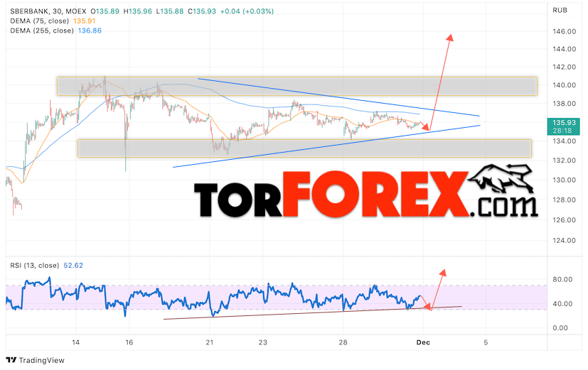Click the 134.00 price axis label
Screen dimensions: 588x370
pyautogui.click(x=564, y=141)
